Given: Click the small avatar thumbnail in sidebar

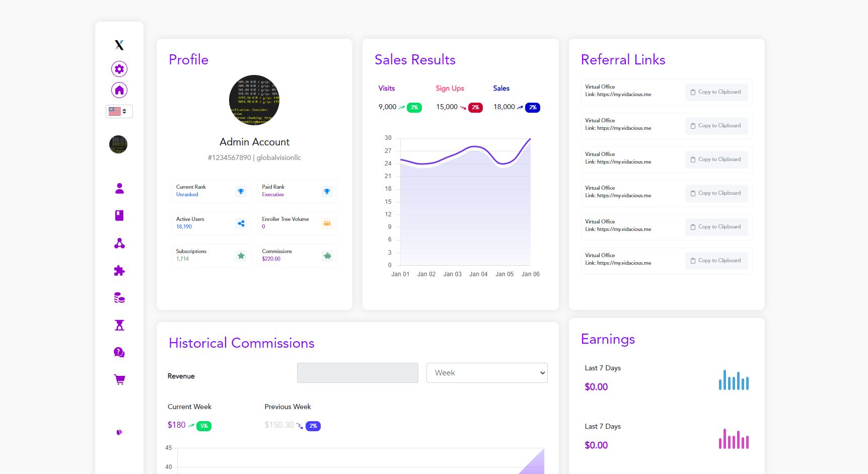Looking at the screenshot, I should point(118,144).
